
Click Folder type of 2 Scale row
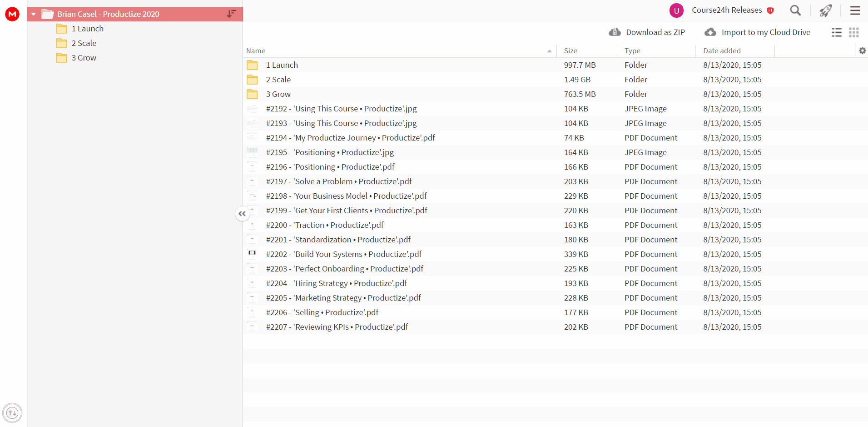pos(636,80)
